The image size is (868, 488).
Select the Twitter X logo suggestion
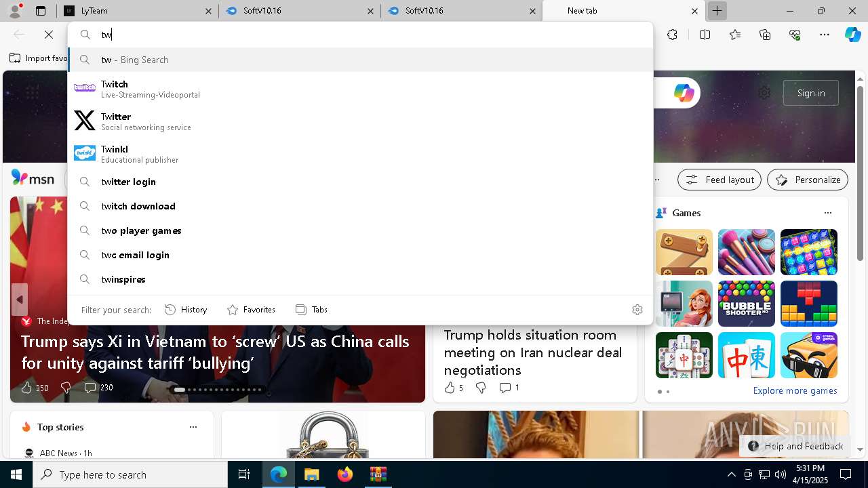(x=85, y=121)
